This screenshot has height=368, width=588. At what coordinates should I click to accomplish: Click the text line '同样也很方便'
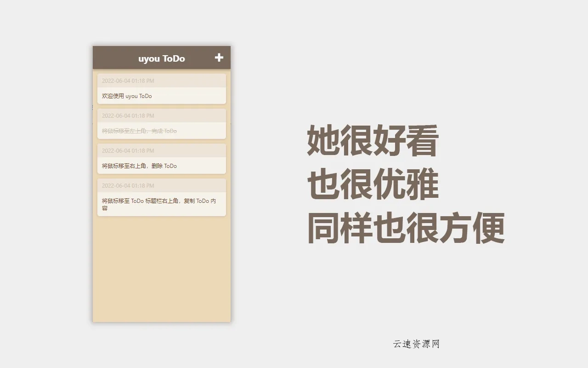coord(405,228)
